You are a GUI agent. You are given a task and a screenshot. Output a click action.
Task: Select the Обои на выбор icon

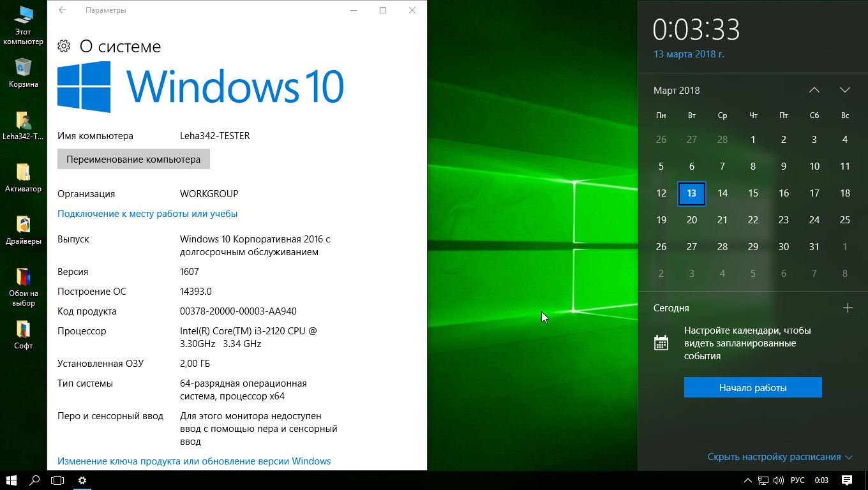tap(23, 286)
